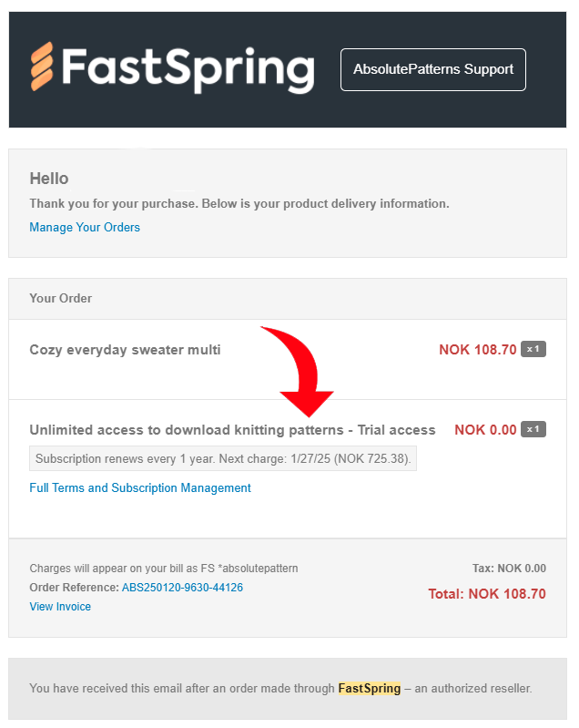The width and height of the screenshot is (579, 728).
Task: Click the Total: NOK 108.70 amount
Action: [x=487, y=594]
